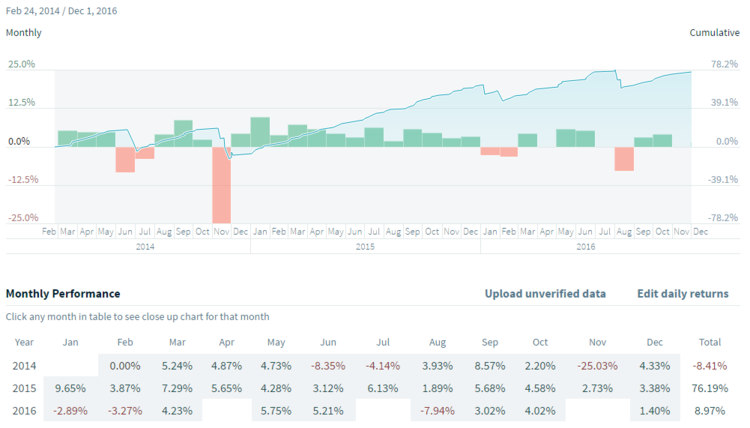Select the November 2014 -25.03% cell
Image resolution: width=750 pixels, height=428 pixels.
pos(597,366)
